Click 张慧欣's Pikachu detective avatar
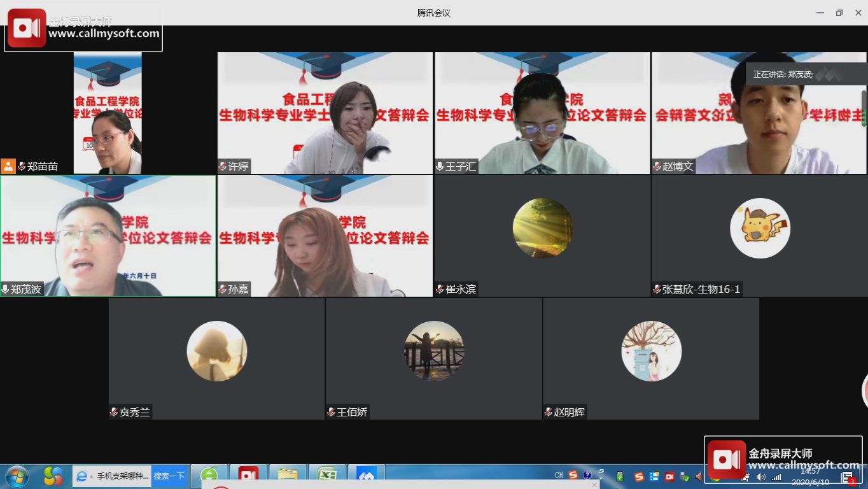 pos(760,228)
